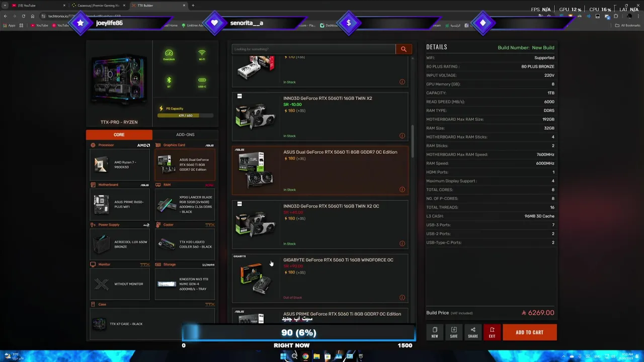Switch to ADD-ONS tab

185,135
